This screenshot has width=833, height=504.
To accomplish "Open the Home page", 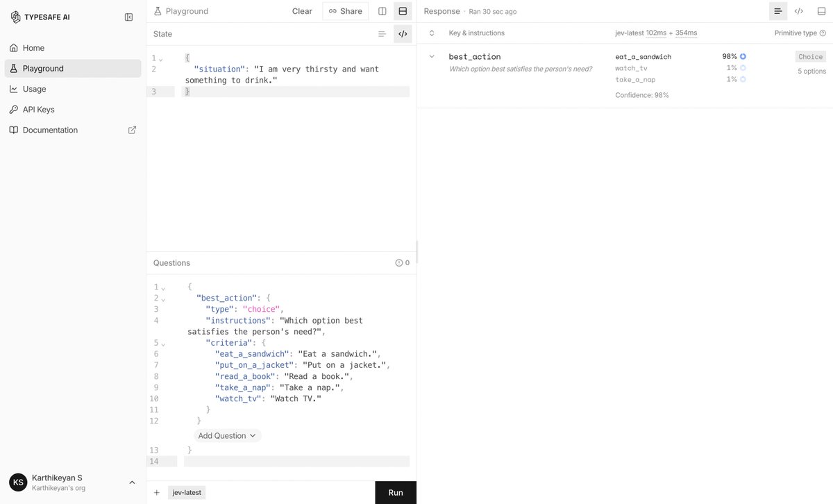I will 73,48.
